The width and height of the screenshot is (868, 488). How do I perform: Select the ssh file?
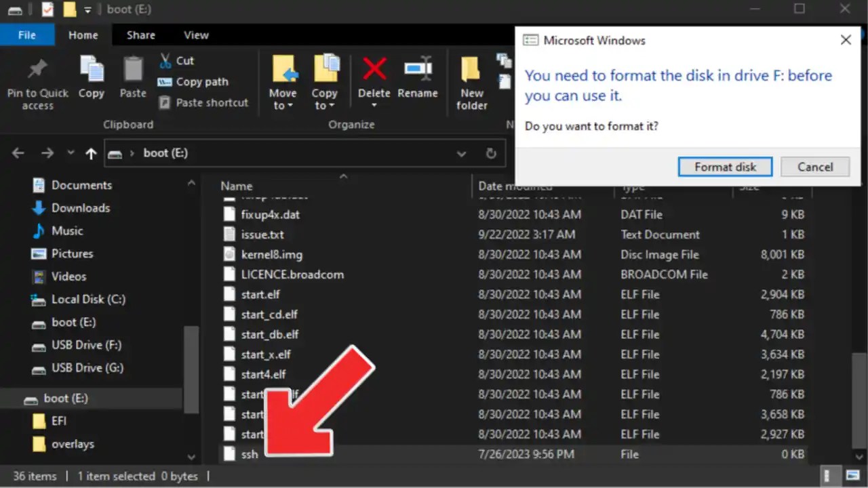click(250, 454)
